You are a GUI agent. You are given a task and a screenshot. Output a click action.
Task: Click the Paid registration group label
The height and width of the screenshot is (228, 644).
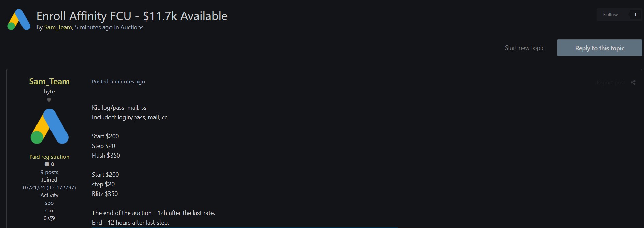[x=49, y=157]
